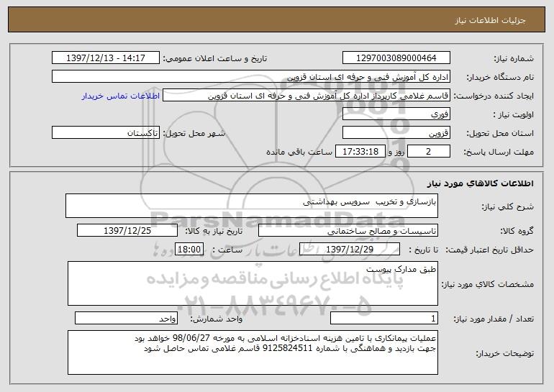The height and width of the screenshot is (392, 554).
Task: Click the شرح کلی نیاز label
Action: click(x=507, y=206)
